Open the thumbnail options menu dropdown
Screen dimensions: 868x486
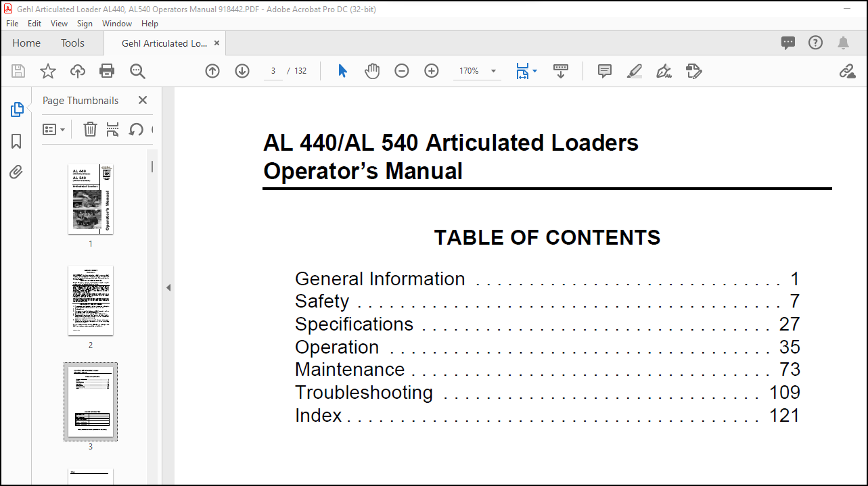pyautogui.click(x=54, y=129)
